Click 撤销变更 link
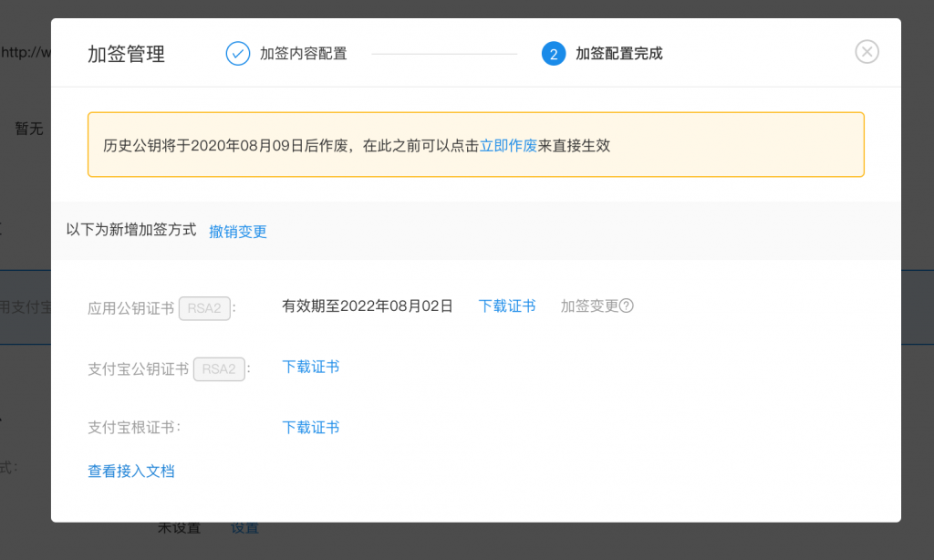Viewport: 934px width, 560px height. [x=238, y=231]
